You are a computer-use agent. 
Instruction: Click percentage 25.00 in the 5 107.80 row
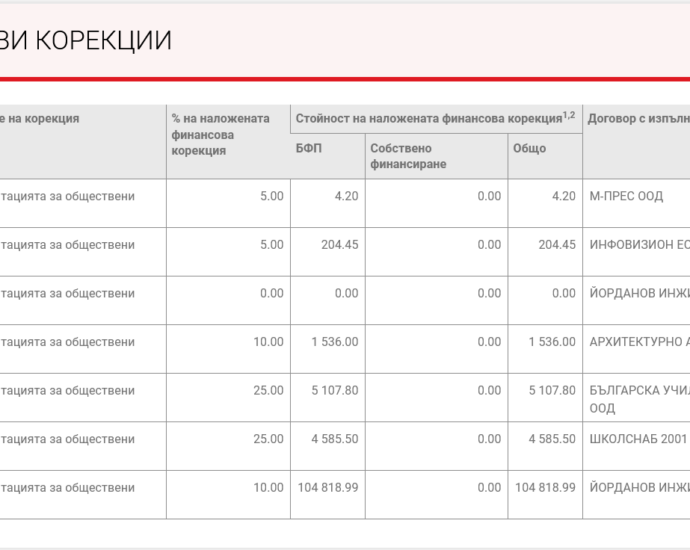pyautogui.click(x=268, y=390)
